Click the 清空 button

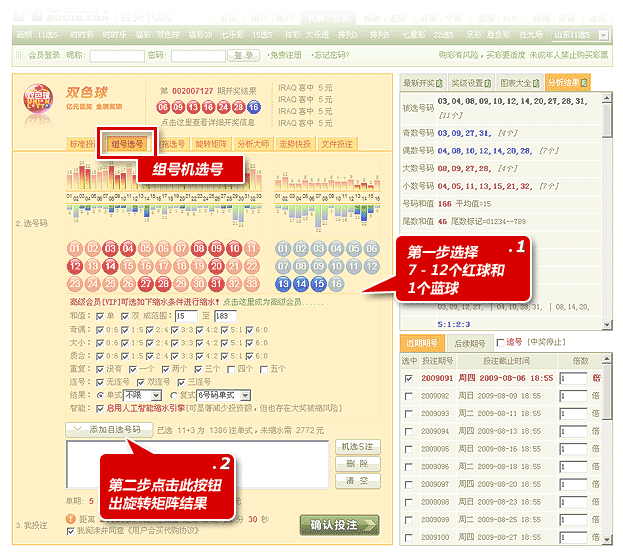[x=358, y=481]
